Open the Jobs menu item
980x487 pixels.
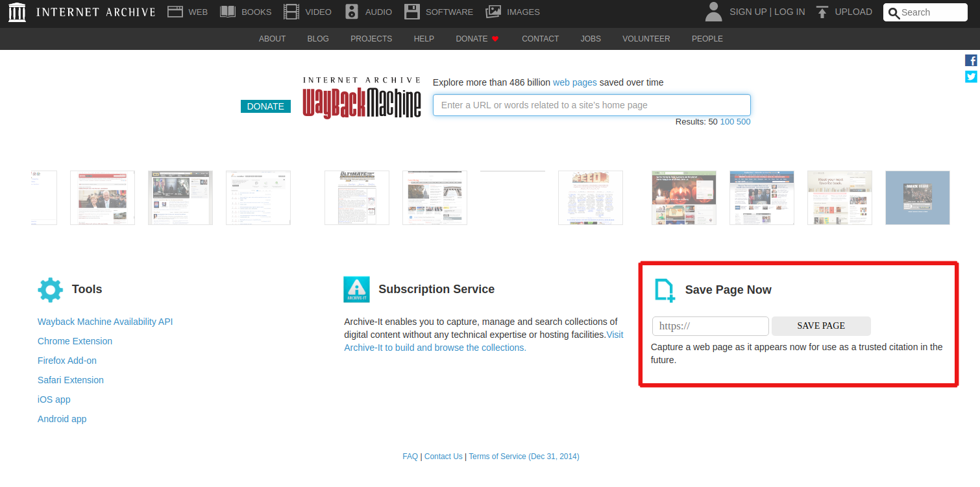[591, 39]
